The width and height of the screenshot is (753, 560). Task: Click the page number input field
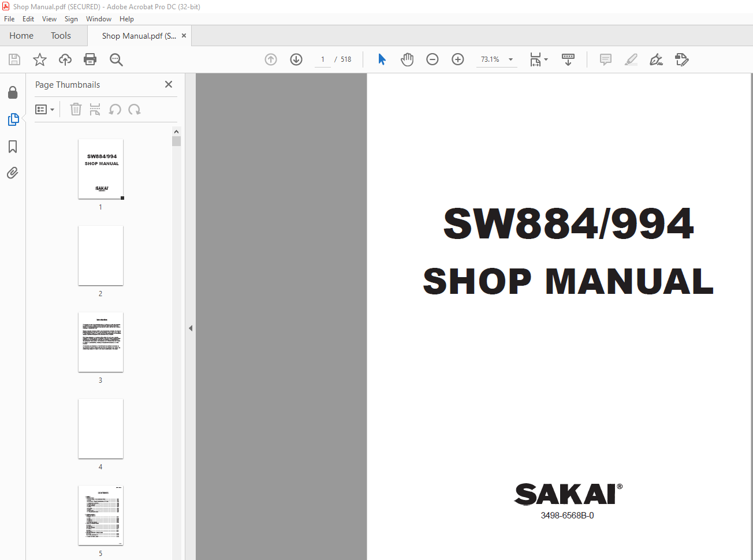click(323, 59)
